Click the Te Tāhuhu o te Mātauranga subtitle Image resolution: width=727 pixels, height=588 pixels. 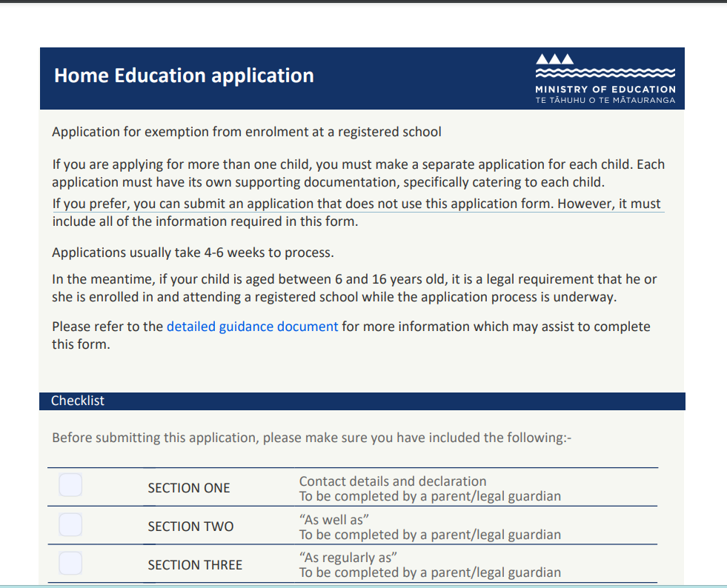pos(605,100)
